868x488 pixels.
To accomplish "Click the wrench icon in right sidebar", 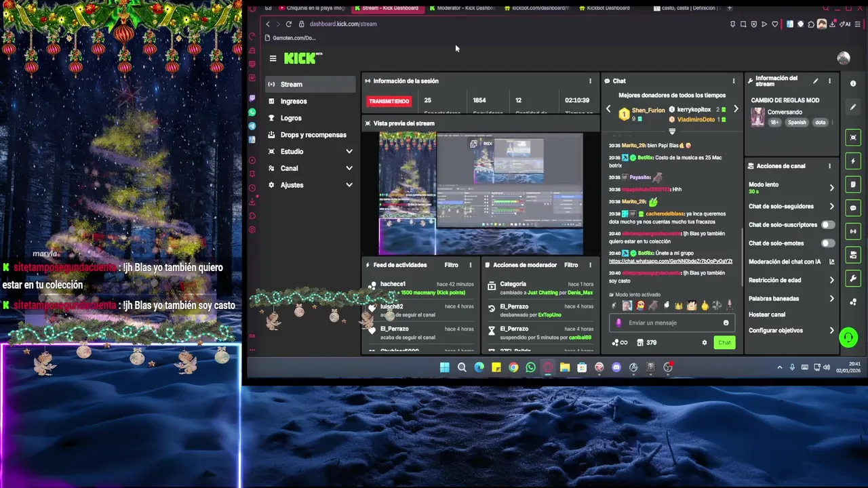I will point(853,279).
